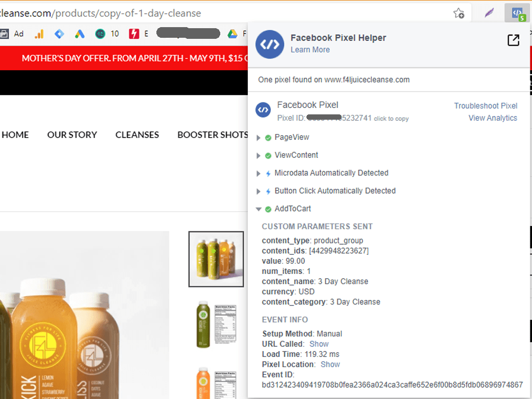Click the Learn More link
The image size is (532, 399).
(310, 49)
